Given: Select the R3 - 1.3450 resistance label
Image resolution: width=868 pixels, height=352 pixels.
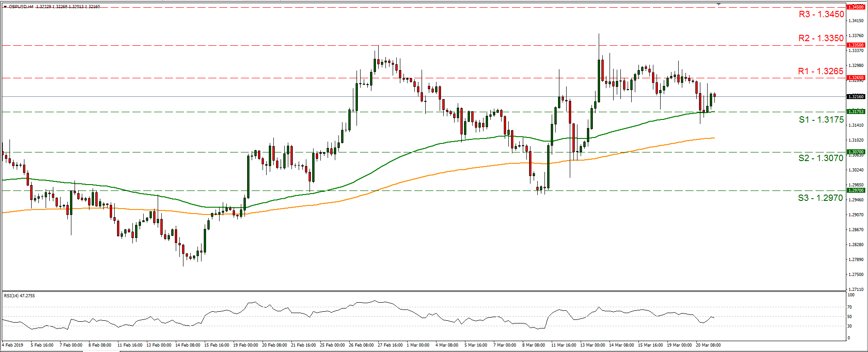Looking at the screenshot, I should pyautogui.click(x=821, y=14).
